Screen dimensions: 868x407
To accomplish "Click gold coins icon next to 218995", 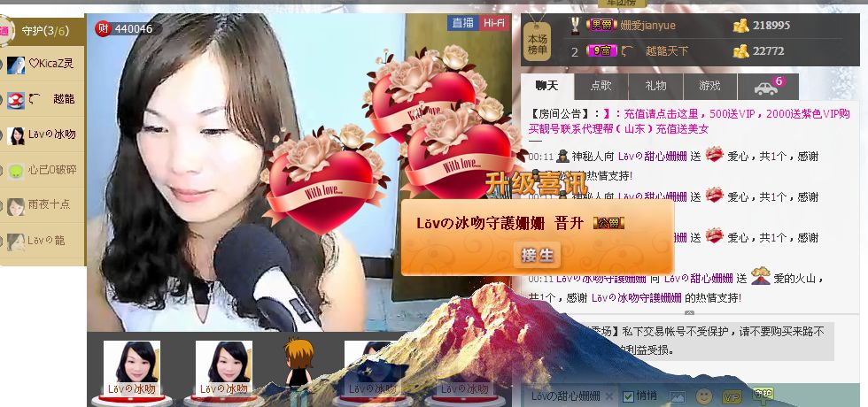I will pos(740,26).
